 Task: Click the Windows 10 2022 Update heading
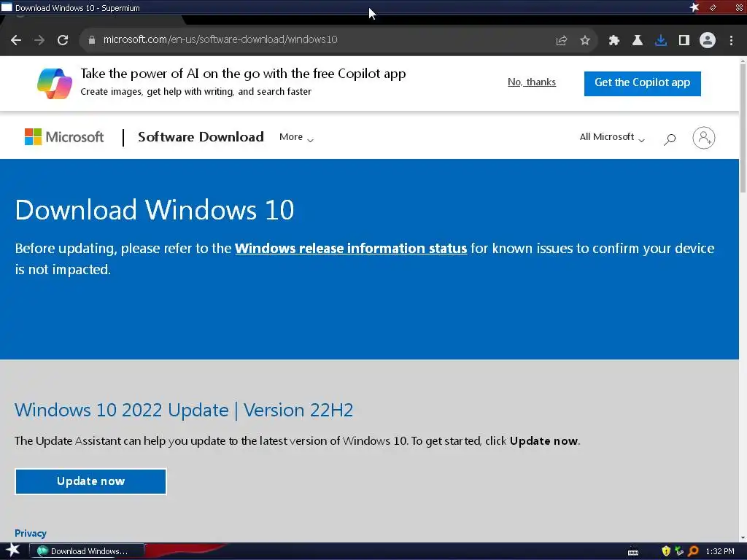point(184,410)
